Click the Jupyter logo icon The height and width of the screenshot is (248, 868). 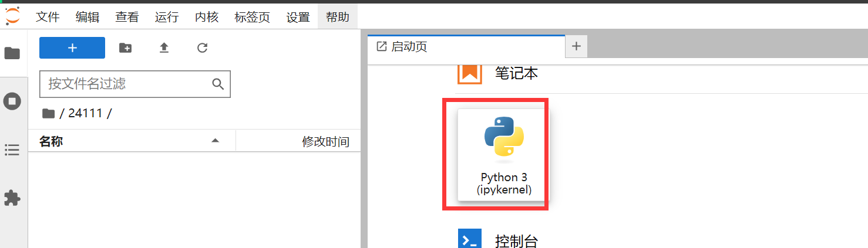12,16
